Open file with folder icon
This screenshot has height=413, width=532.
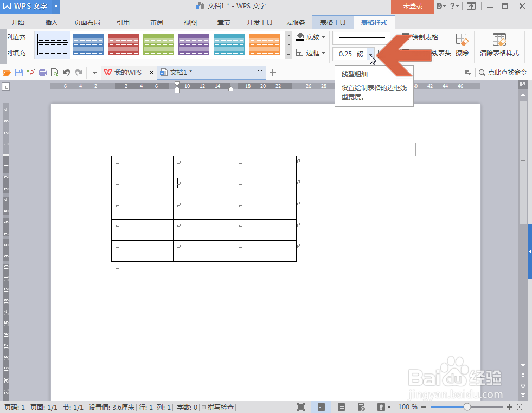(x=7, y=73)
